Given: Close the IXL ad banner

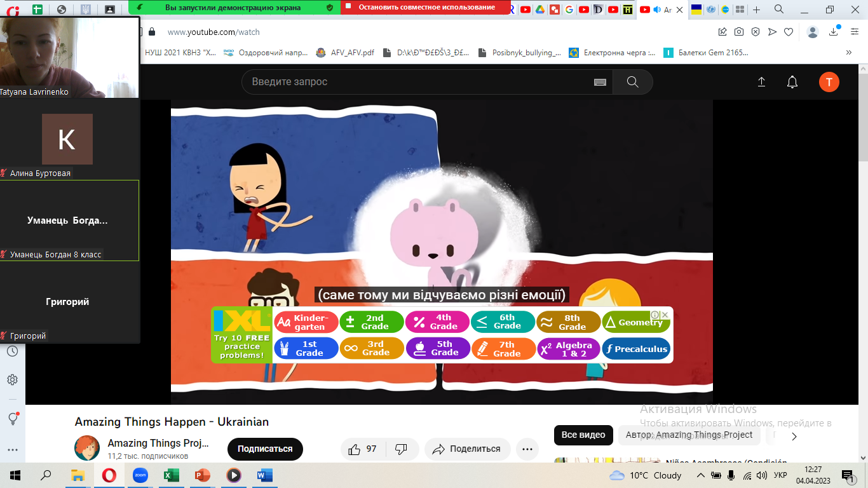Looking at the screenshot, I should point(665,315).
